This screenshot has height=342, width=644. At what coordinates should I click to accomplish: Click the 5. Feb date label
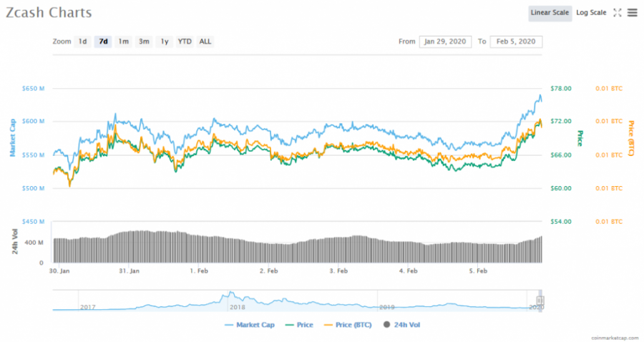tap(478, 271)
